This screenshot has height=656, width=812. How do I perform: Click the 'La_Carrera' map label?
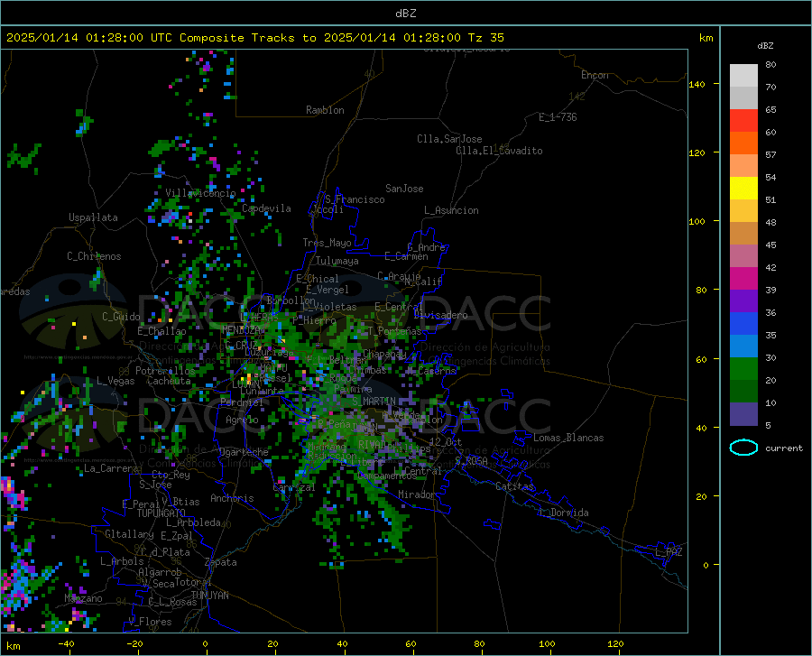click(x=111, y=468)
